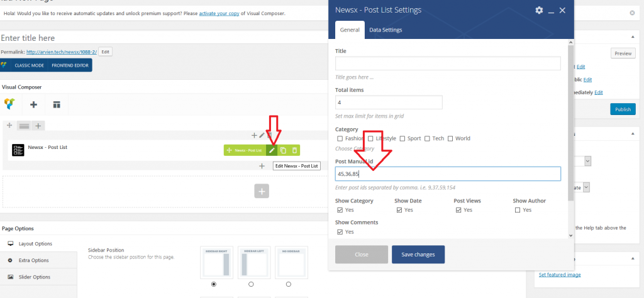Screen dimensions: 644x298
Task: Select the first Sidebar Position radio button
Action: tap(214, 284)
